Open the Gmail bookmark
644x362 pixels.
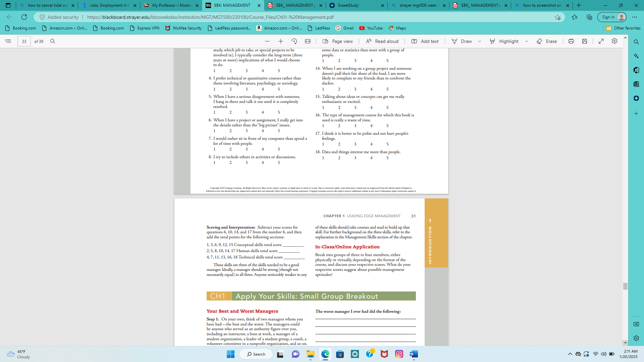click(x=345, y=28)
